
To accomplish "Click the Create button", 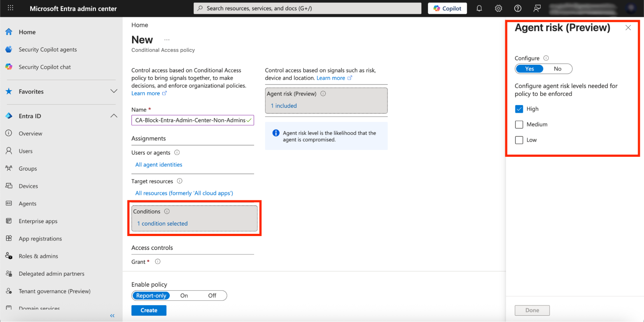I will pyautogui.click(x=149, y=310).
